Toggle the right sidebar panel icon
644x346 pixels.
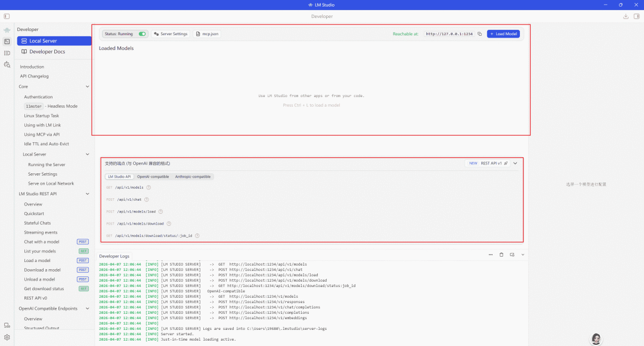pyautogui.click(x=637, y=17)
